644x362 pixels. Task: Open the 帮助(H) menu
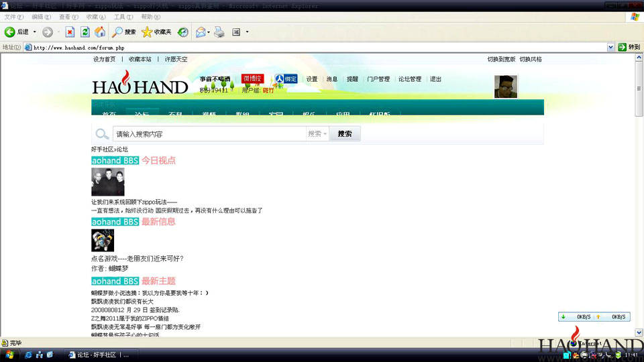(x=151, y=17)
